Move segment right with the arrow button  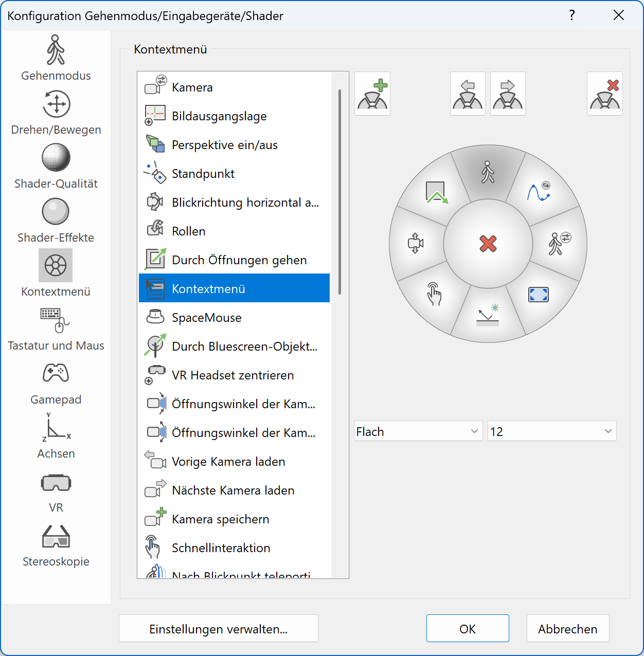508,94
